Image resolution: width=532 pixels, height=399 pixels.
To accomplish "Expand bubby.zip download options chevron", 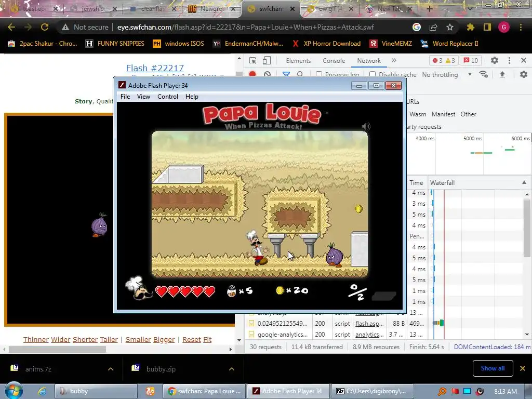I will click(x=232, y=369).
